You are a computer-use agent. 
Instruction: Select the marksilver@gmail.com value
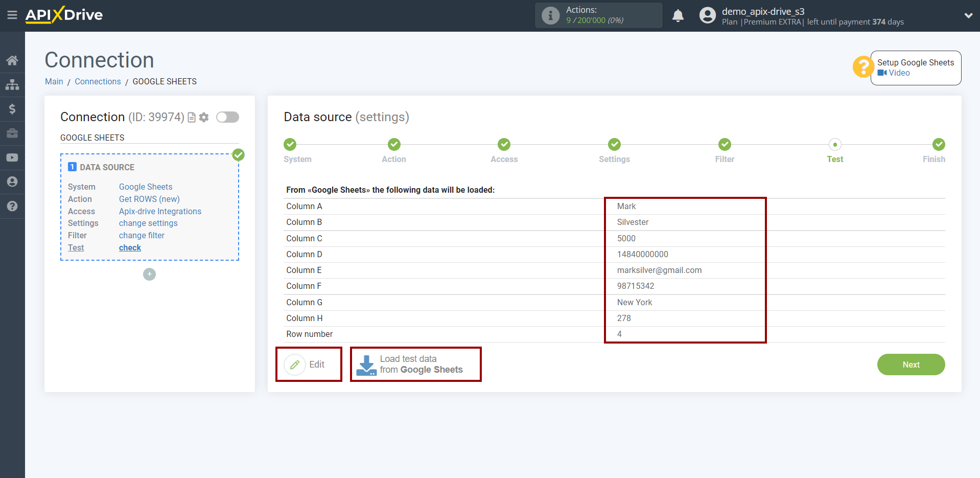(x=659, y=270)
